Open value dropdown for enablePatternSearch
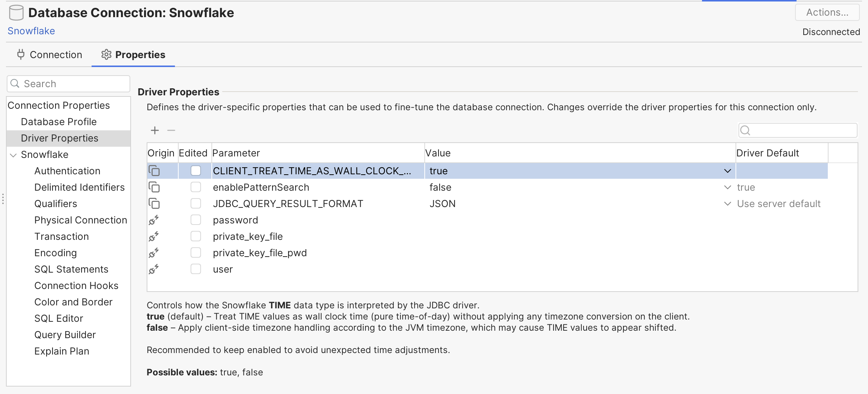This screenshot has height=394, width=868. pos(728,187)
